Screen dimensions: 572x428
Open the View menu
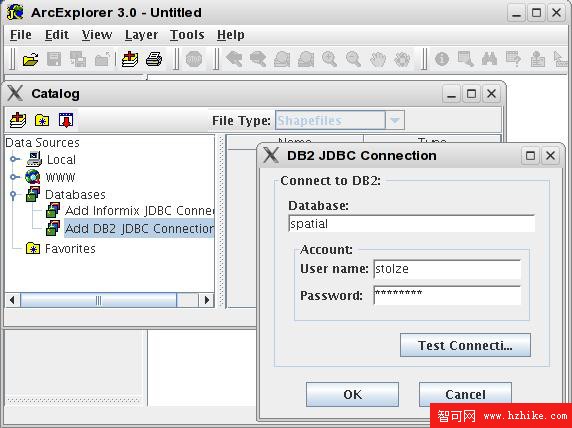(x=97, y=35)
